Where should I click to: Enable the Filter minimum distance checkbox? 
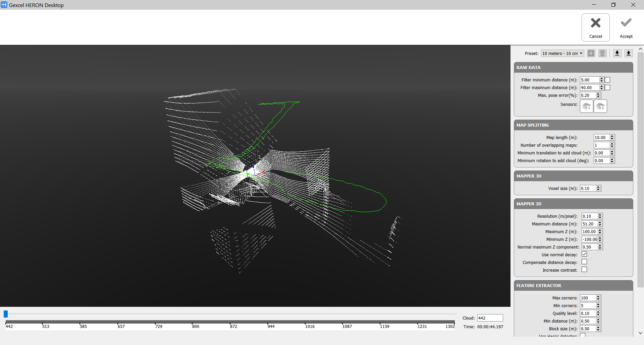(607, 80)
